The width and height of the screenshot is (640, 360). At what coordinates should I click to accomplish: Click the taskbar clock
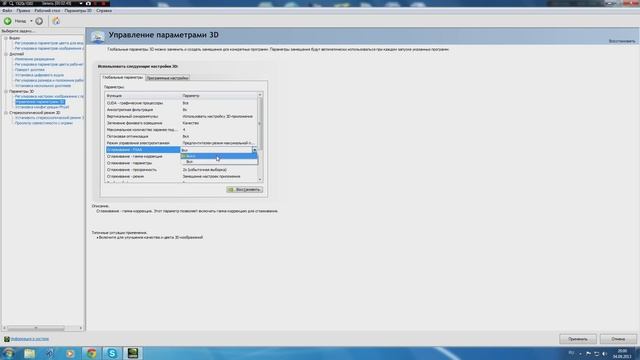point(622,353)
